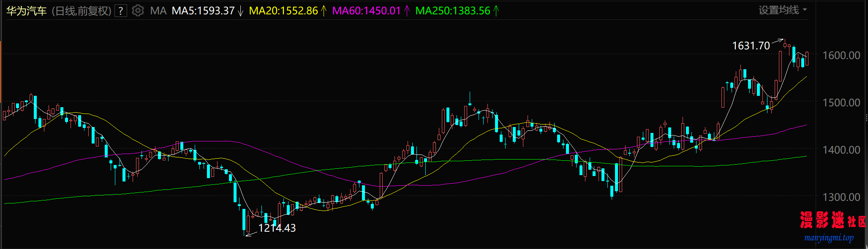Click the 1600.00 price axis label
868x249 pixels.
coord(841,55)
